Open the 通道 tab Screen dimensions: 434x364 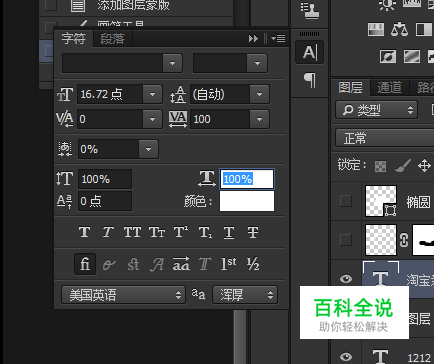coord(389,88)
